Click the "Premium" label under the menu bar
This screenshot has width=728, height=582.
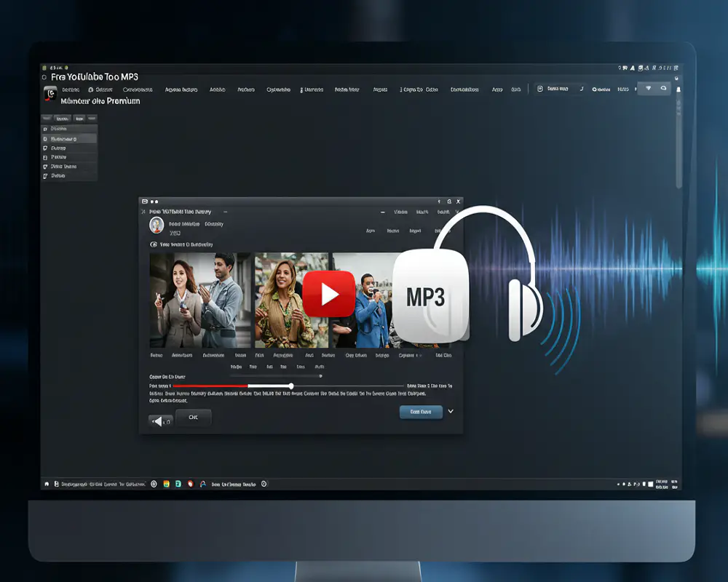click(123, 100)
